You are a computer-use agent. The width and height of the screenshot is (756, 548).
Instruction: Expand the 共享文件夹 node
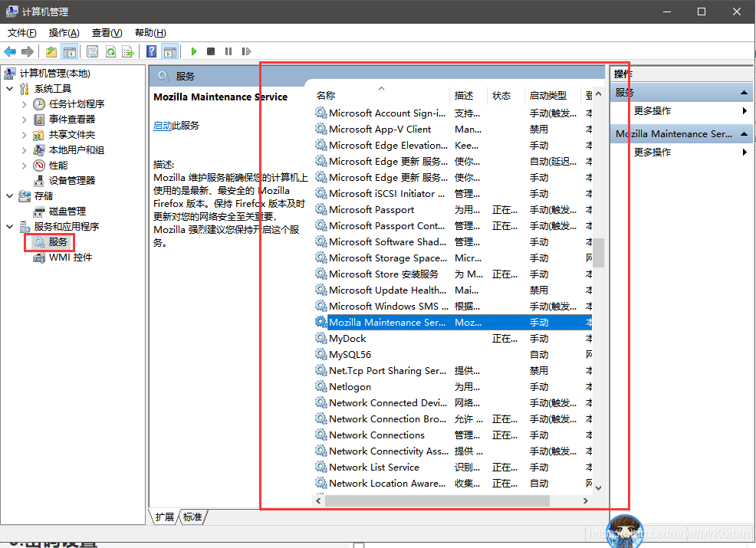coord(24,135)
